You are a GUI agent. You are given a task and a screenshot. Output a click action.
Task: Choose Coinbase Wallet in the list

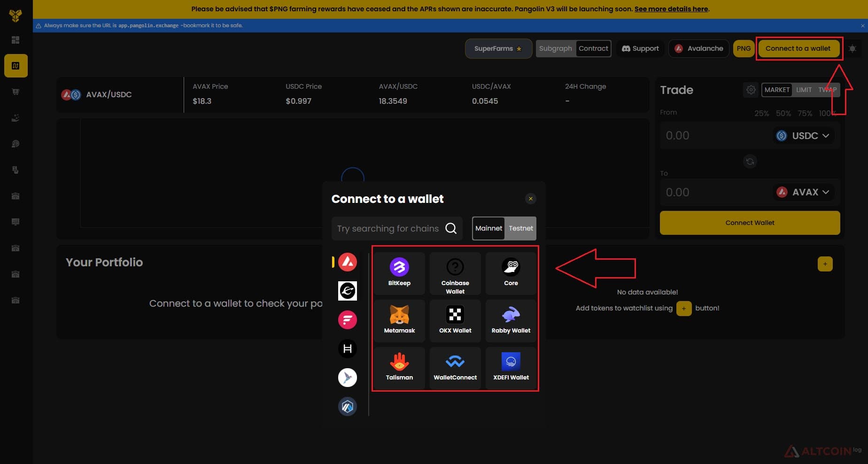tap(455, 273)
